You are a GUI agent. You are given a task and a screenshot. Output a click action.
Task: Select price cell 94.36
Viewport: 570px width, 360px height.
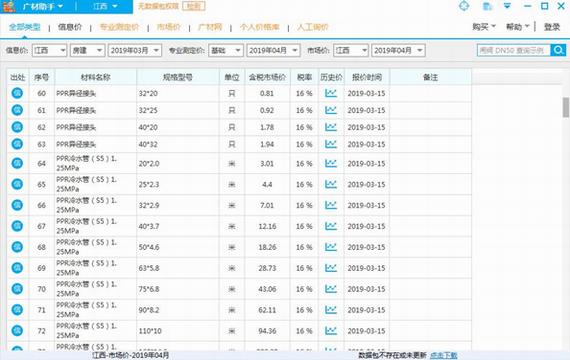coord(267,331)
